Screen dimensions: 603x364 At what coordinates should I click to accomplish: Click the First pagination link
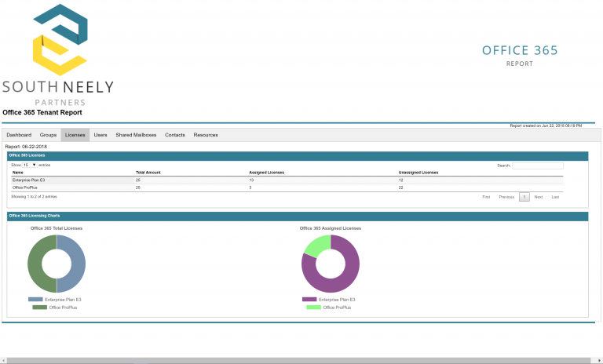point(487,197)
